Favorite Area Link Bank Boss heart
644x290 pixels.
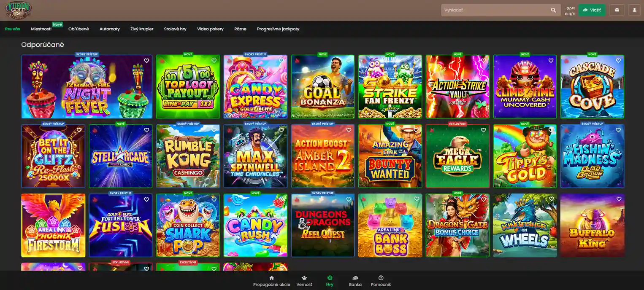417,199
